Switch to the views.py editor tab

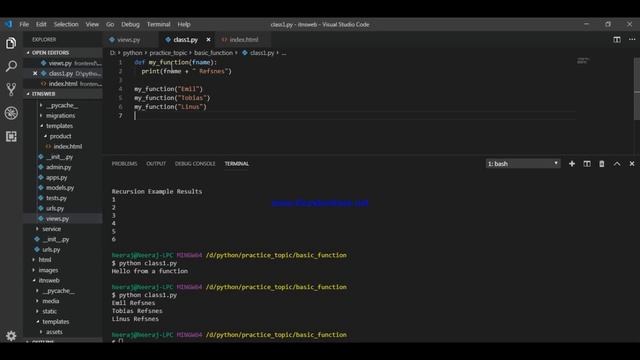coord(128,40)
